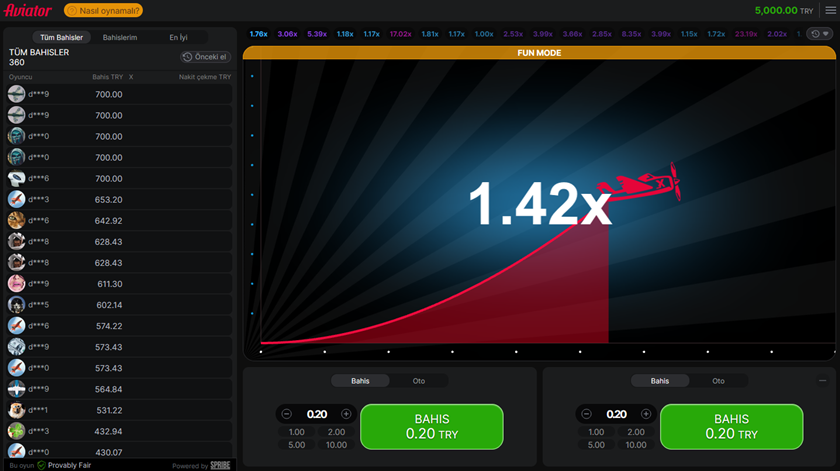Click avatar of player betting 574.22
The image size is (840, 471).
point(16,325)
